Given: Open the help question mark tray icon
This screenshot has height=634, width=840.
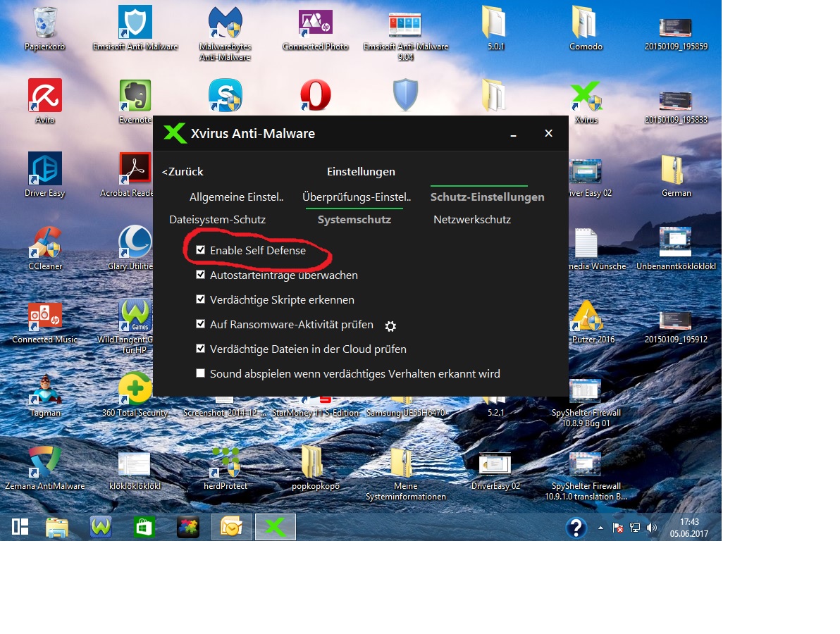Looking at the screenshot, I should coord(576,528).
